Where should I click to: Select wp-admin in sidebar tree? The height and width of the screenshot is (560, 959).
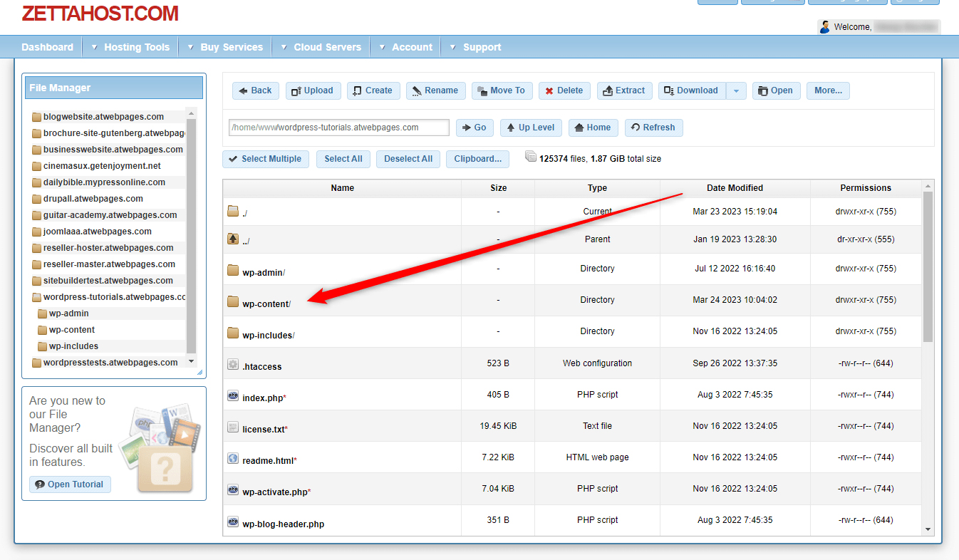point(68,313)
